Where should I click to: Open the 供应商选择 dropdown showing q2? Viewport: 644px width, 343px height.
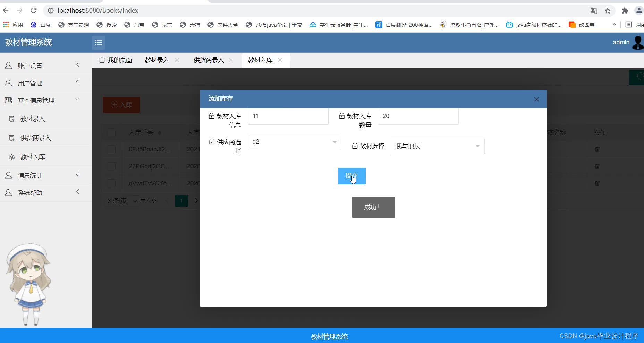coord(294,142)
